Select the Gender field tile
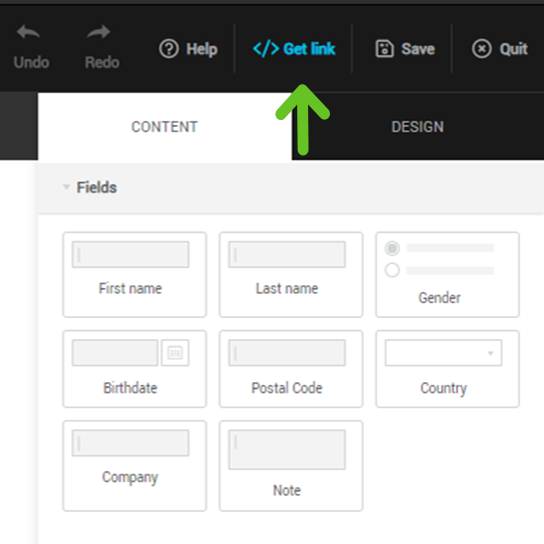 tap(448, 274)
